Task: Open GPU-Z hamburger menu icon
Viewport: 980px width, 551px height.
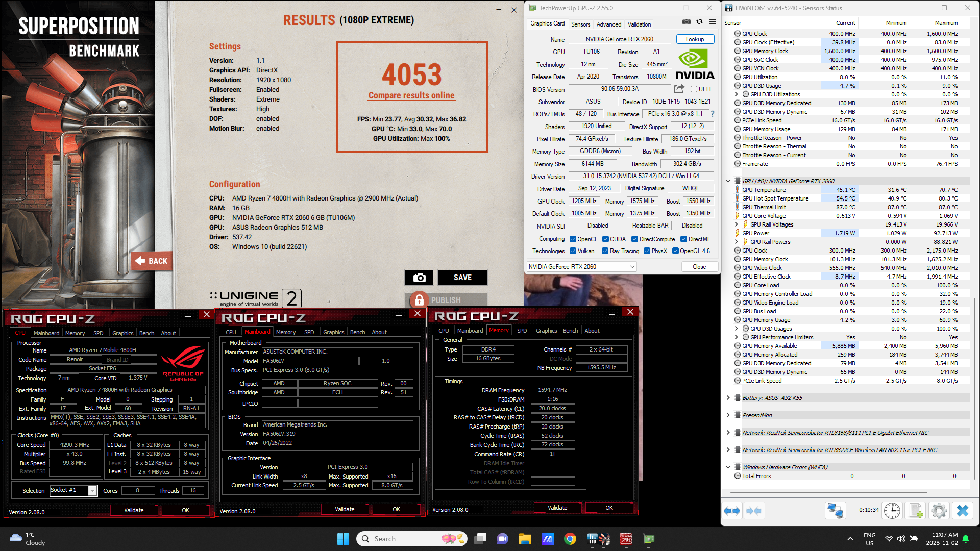Action: [x=713, y=21]
